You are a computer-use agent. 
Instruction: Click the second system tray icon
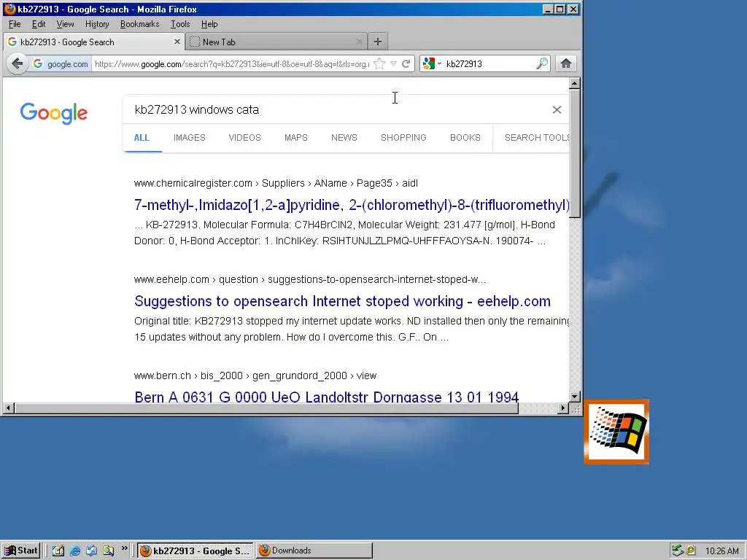point(690,551)
